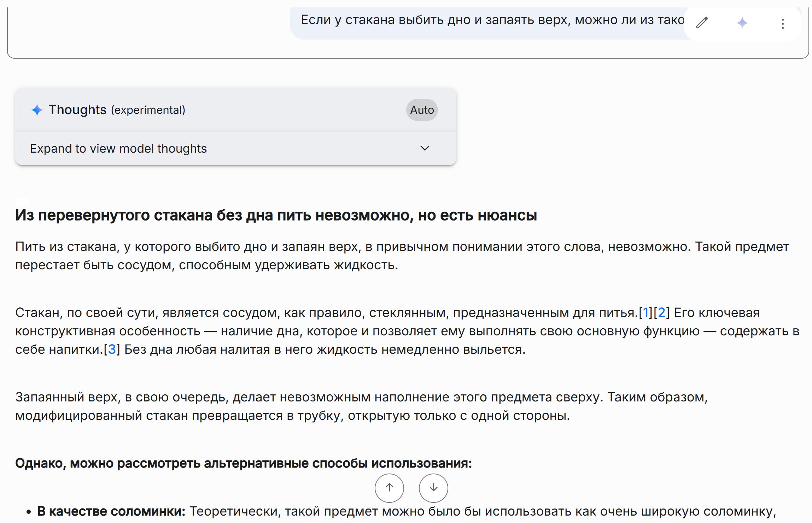The image size is (812, 523).
Task: Jump to previous turn with up arrow
Action: pyautogui.click(x=389, y=488)
